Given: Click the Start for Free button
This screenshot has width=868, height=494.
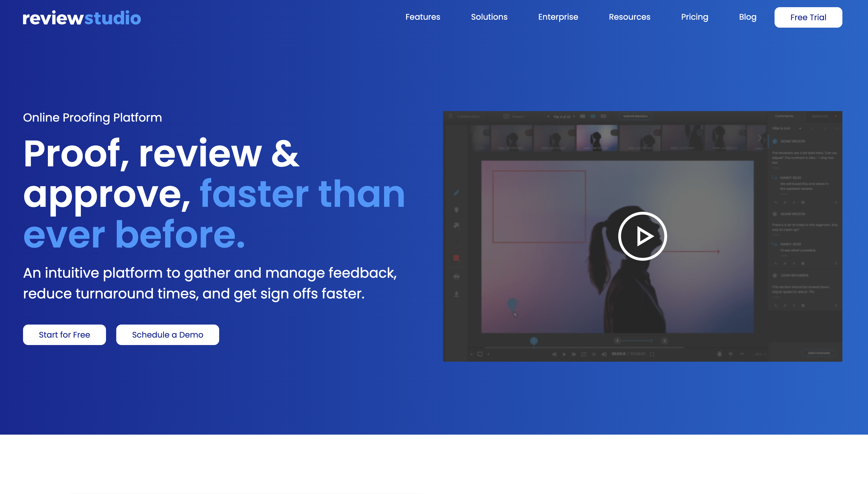Looking at the screenshot, I should 64,335.
